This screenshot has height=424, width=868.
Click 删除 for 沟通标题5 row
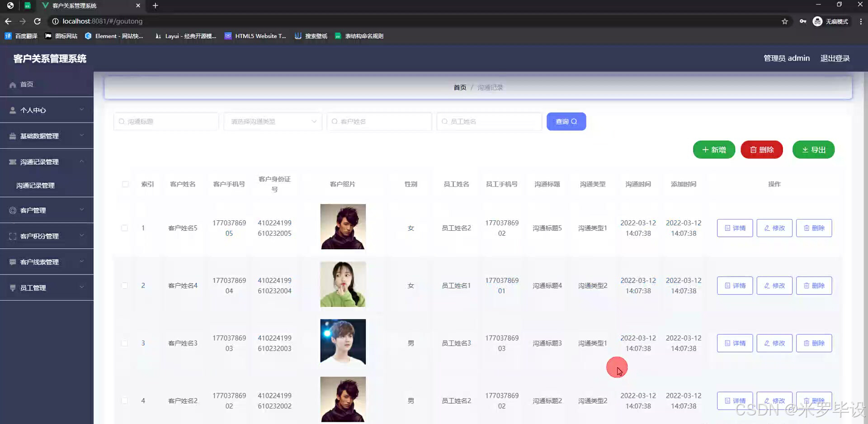coord(814,228)
